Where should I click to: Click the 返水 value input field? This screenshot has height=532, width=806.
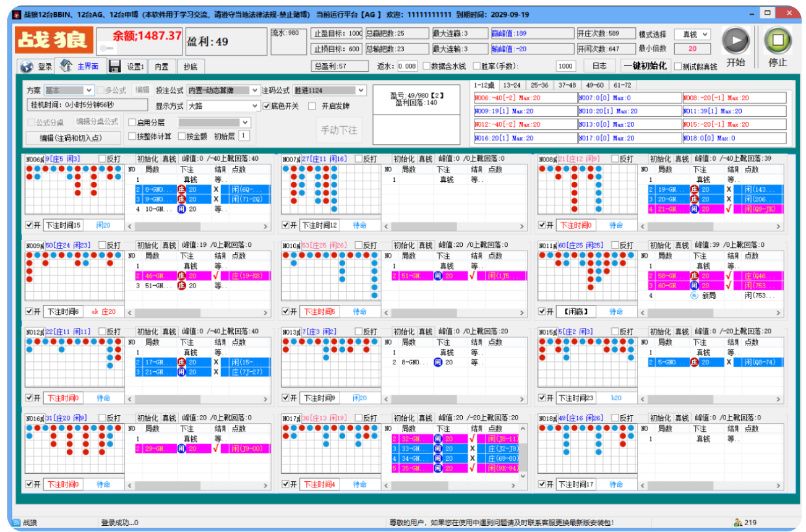(x=409, y=65)
